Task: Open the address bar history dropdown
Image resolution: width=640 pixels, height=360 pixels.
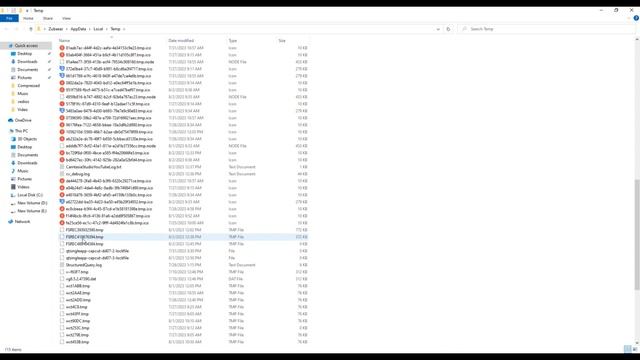Action: [x=438, y=29]
